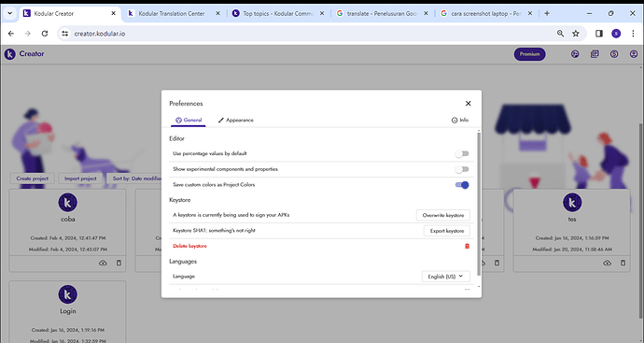Close the Top topics Kodular Community tab
644x343 pixels.
[322, 14]
